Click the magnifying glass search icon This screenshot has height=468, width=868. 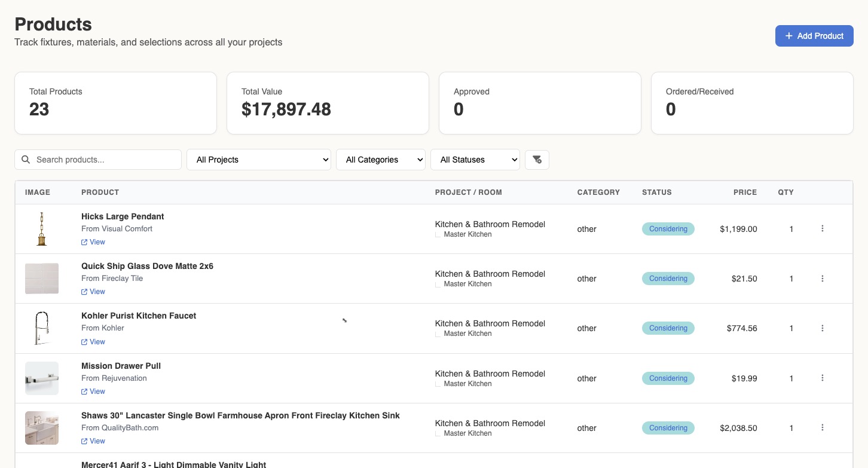(x=26, y=159)
